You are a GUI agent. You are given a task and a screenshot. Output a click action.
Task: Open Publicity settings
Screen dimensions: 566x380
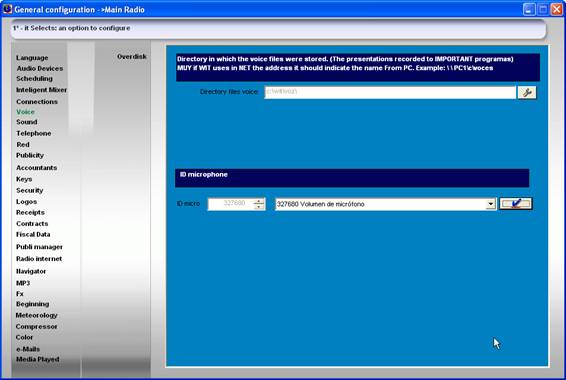pyautogui.click(x=30, y=155)
